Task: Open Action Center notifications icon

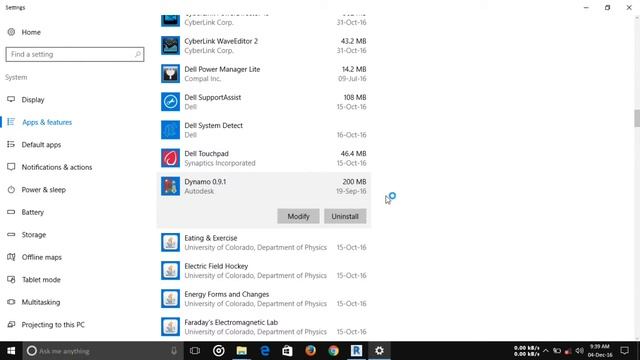Action: point(624,351)
